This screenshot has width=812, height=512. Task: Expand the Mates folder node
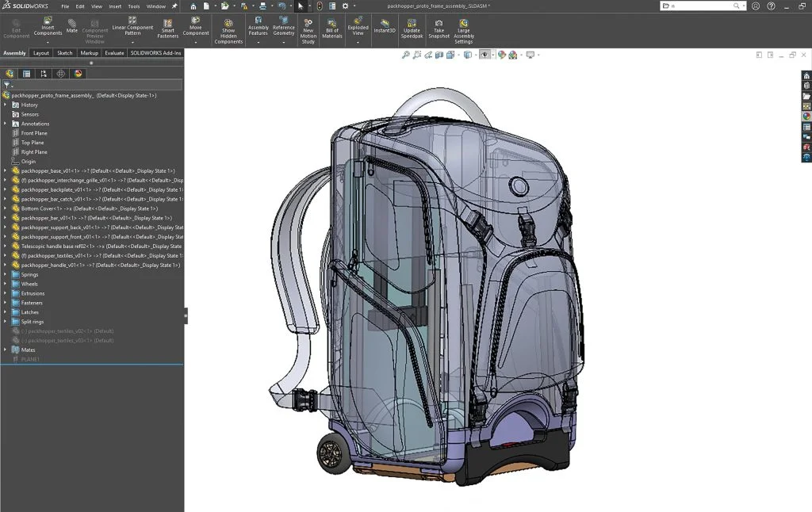click(x=6, y=350)
